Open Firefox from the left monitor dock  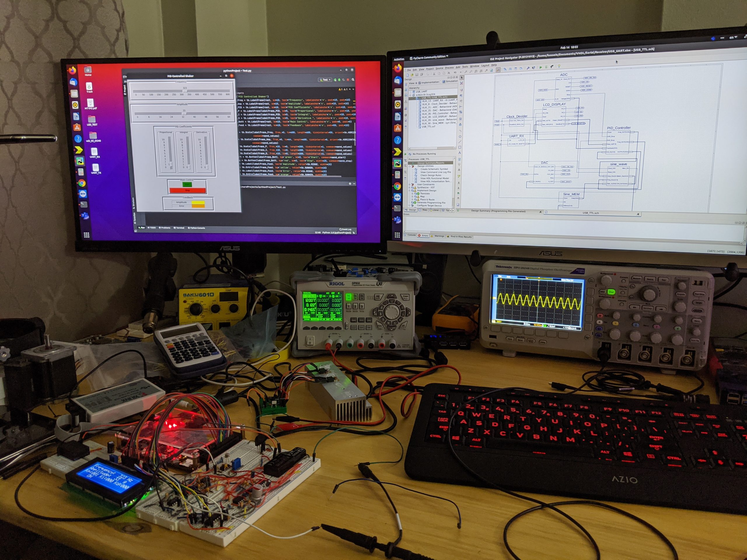(x=72, y=71)
